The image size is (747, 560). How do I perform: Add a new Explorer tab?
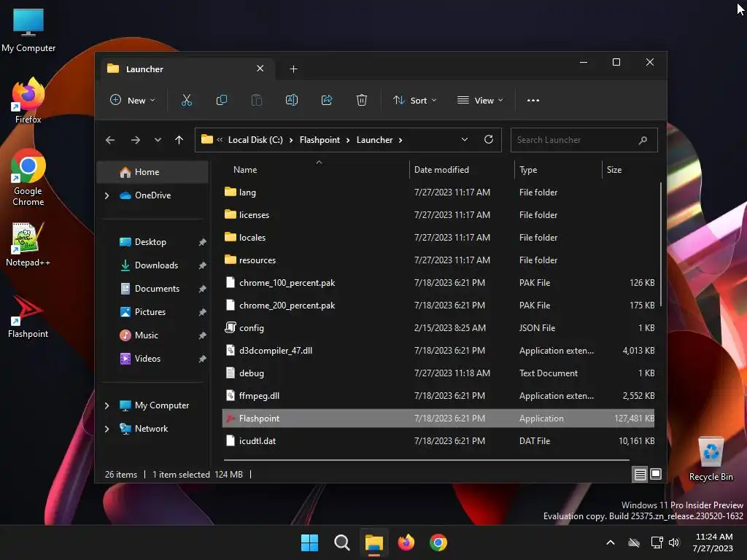pos(293,69)
